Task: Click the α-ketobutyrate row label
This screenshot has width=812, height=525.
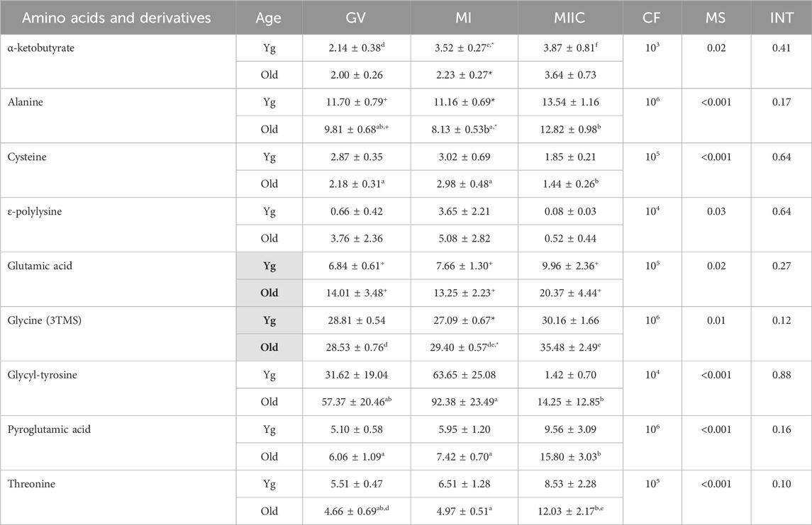Action: [x=41, y=48]
